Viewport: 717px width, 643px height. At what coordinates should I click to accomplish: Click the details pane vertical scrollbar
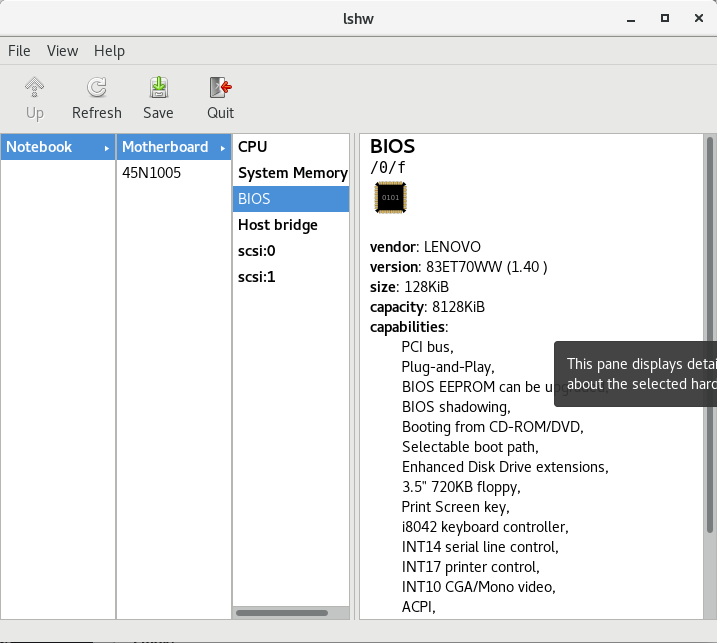tap(710, 335)
